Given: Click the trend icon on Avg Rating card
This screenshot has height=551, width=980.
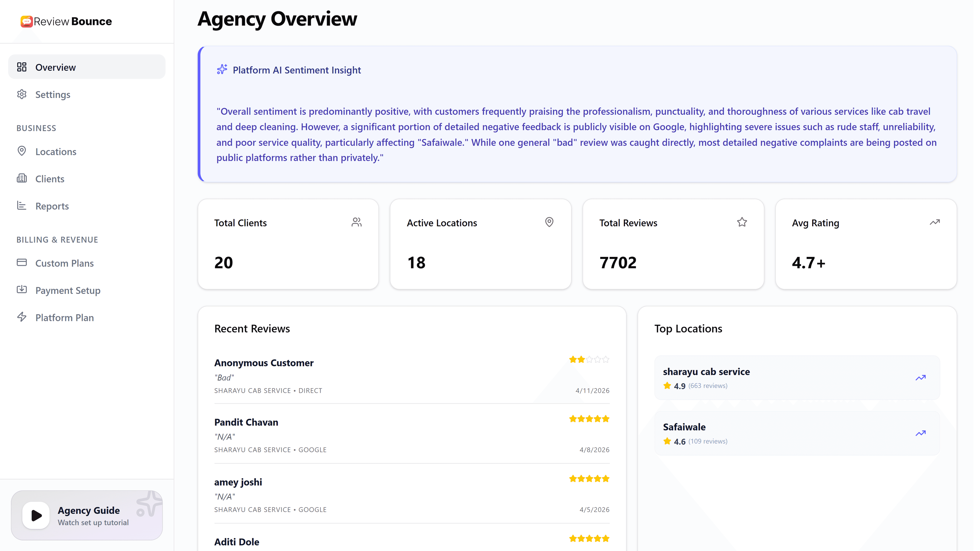Looking at the screenshot, I should tap(935, 222).
